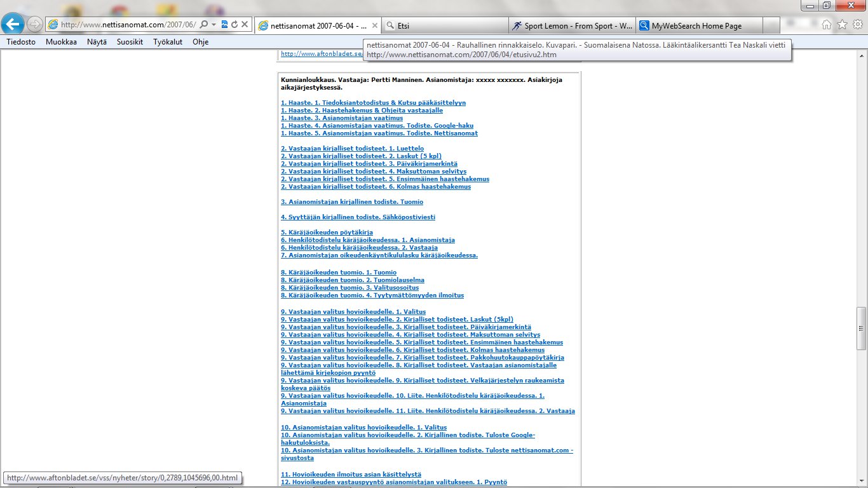Open the Home page icon

point(827,25)
